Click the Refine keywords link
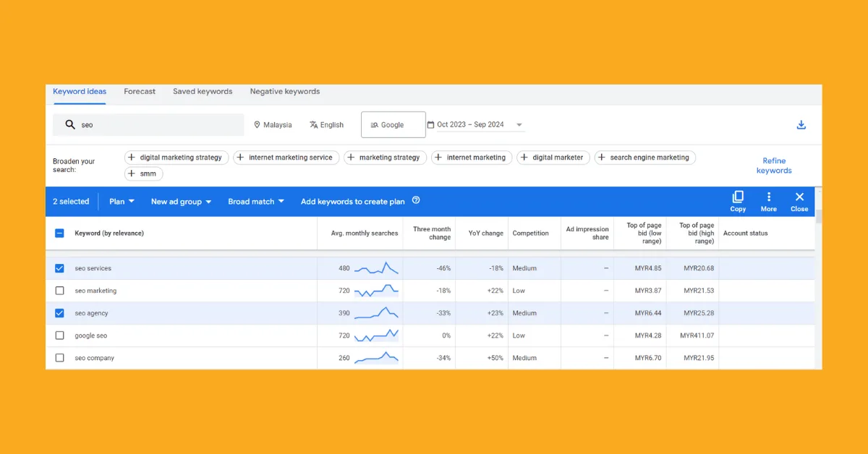The height and width of the screenshot is (454, 868). [774, 166]
